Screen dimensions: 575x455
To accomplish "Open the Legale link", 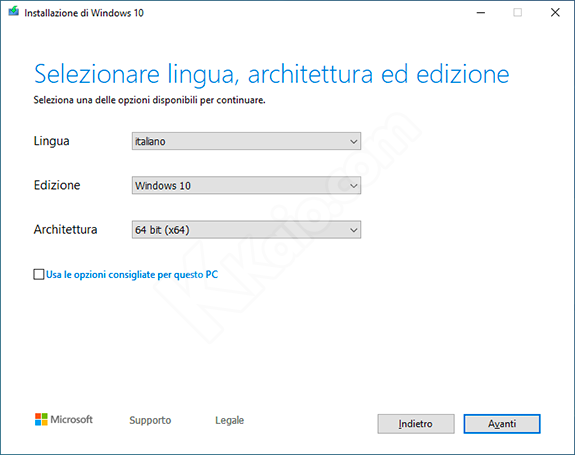I will pyautogui.click(x=230, y=420).
